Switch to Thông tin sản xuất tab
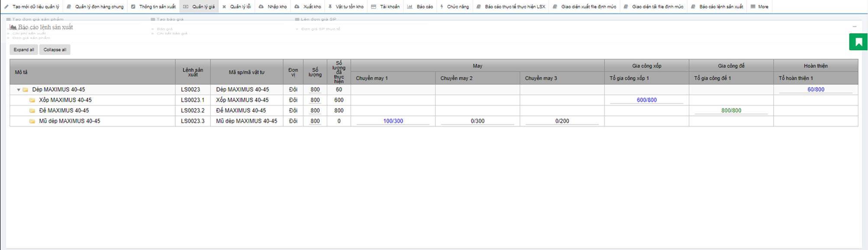868x250 pixels. (x=153, y=7)
